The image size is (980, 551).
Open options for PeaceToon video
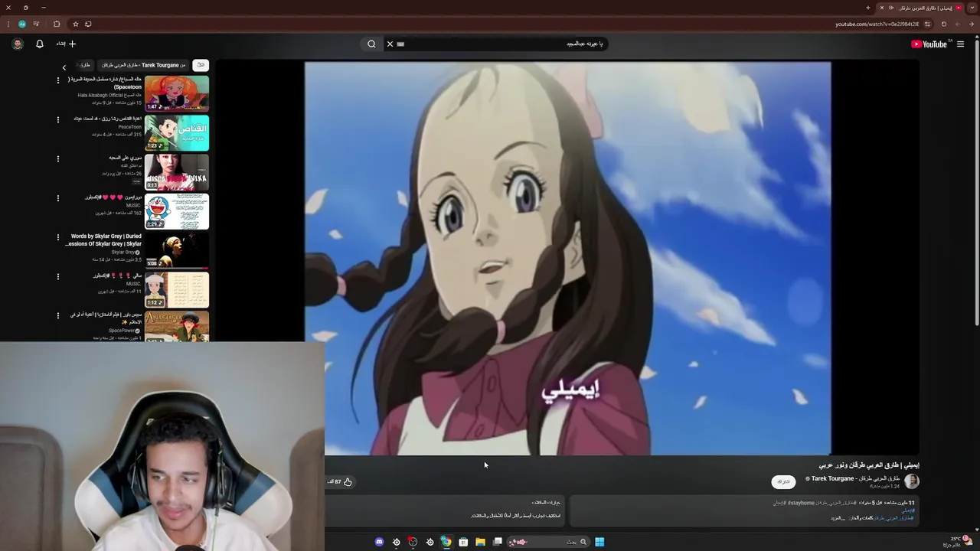click(x=57, y=119)
